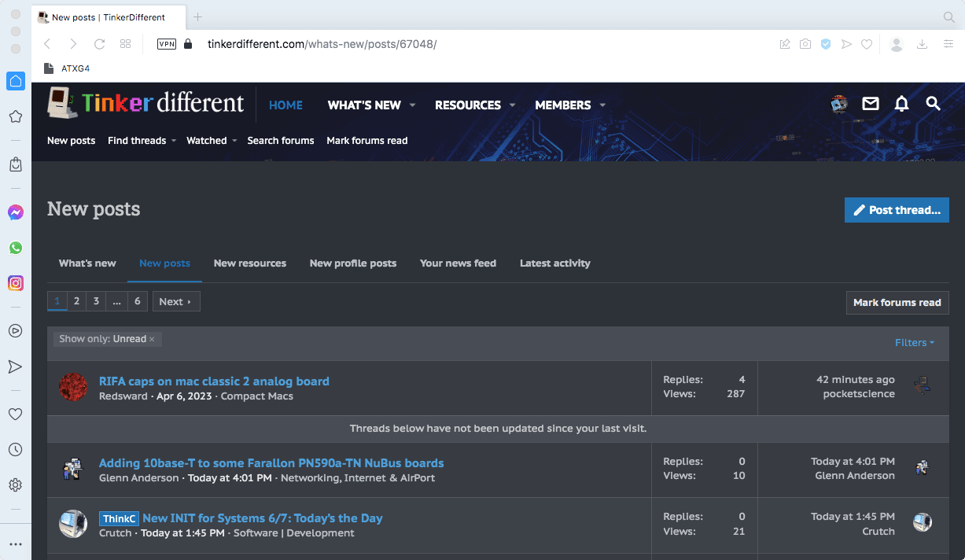The image size is (965, 560).
Task: Open the browser downloads icon
Action: point(923,44)
